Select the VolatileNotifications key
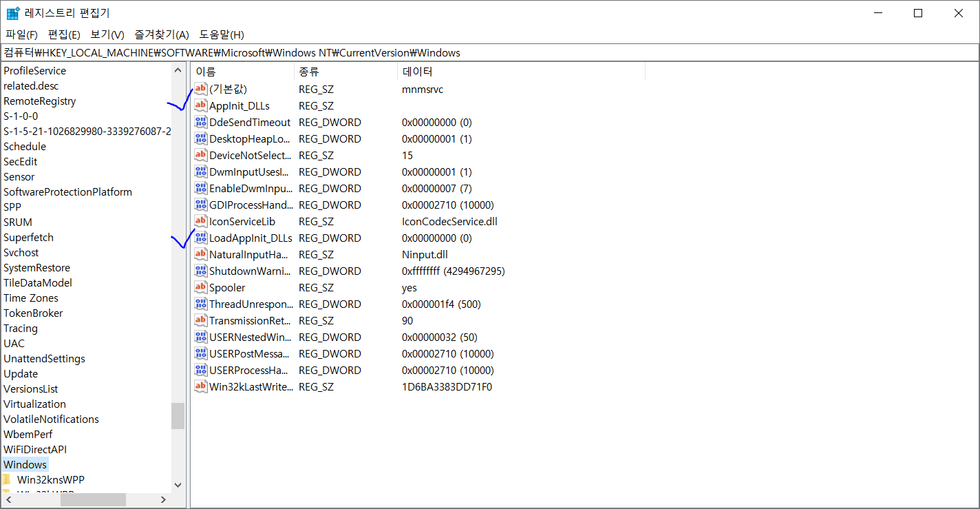Viewport: 980px width, 509px height. (51, 419)
